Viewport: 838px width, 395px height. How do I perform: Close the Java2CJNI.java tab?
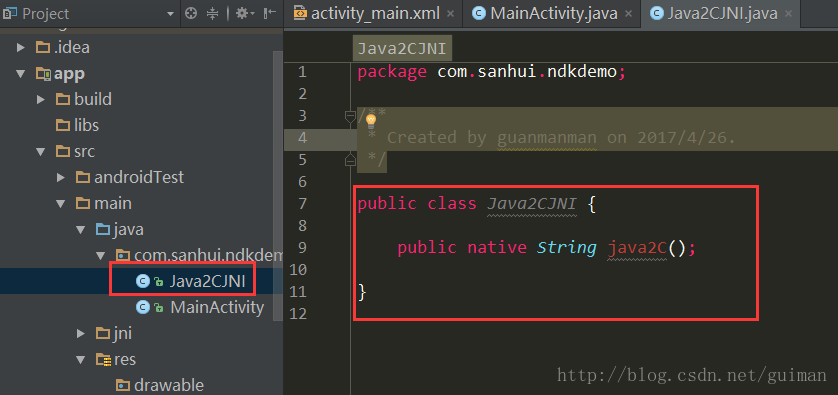(789, 13)
